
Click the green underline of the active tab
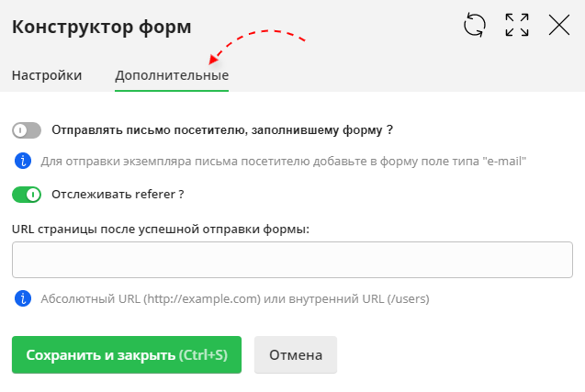tap(172, 90)
